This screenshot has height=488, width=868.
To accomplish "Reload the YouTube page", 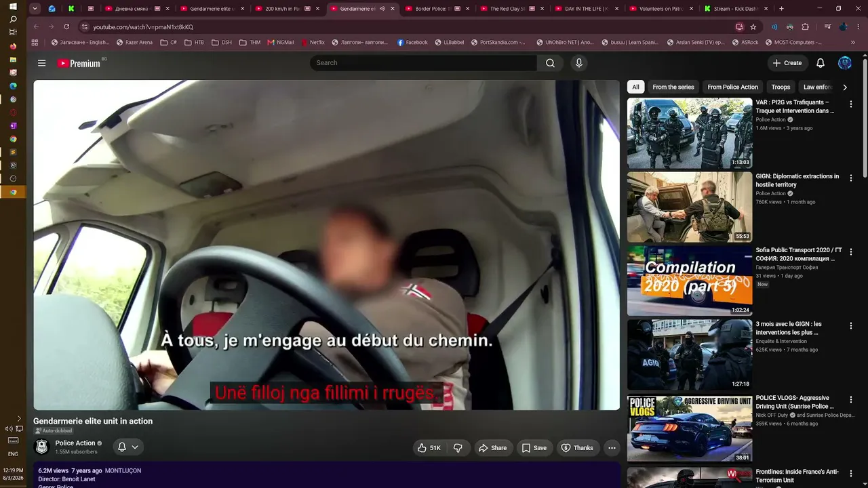I will [x=66, y=26].
